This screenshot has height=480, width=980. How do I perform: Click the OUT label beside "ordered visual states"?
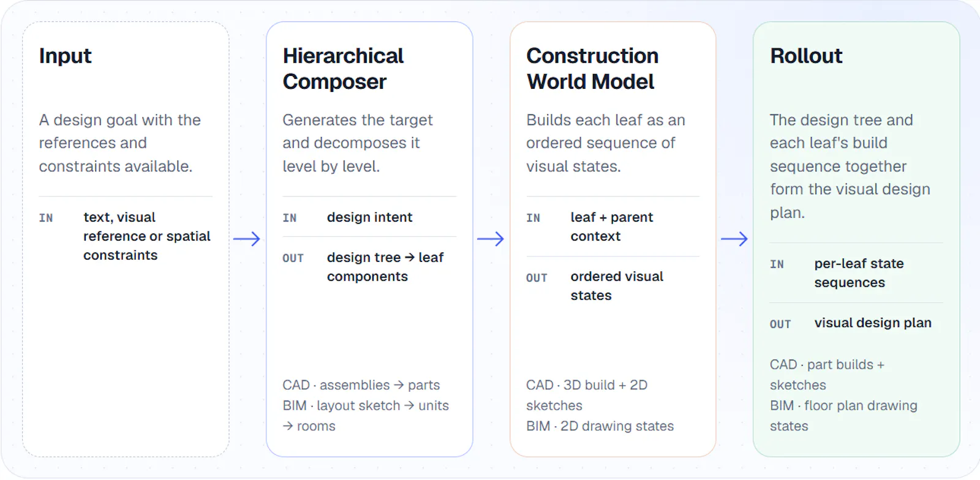point(537,278)
